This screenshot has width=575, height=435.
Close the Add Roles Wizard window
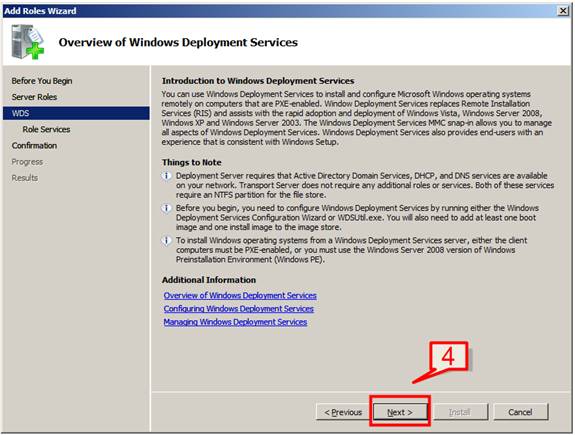point(563,11)
